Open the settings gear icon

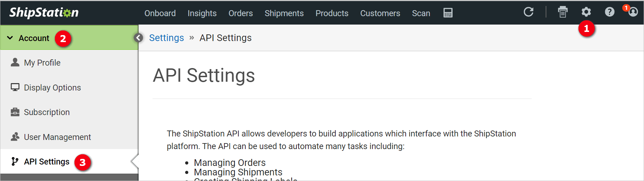586,12
